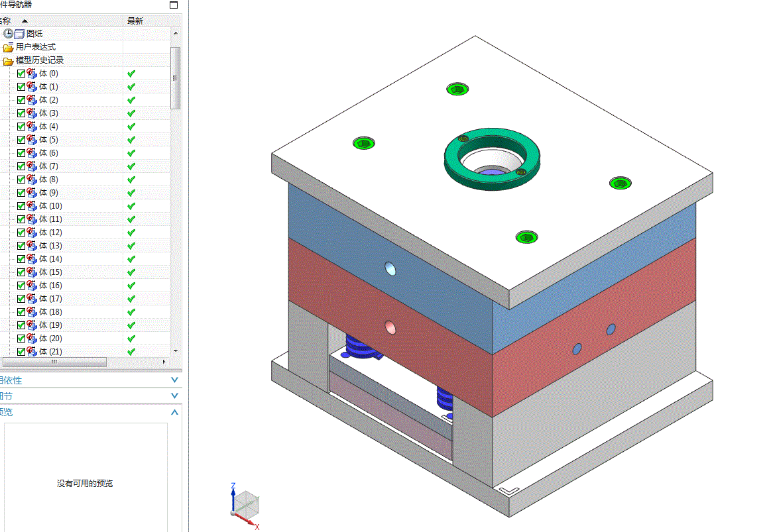Click the green up-to-date checkmark for 体 (15)
Image resolution: width=767 pixels, height=532 pixels.
pyautogui.click(x=131, y=272)
